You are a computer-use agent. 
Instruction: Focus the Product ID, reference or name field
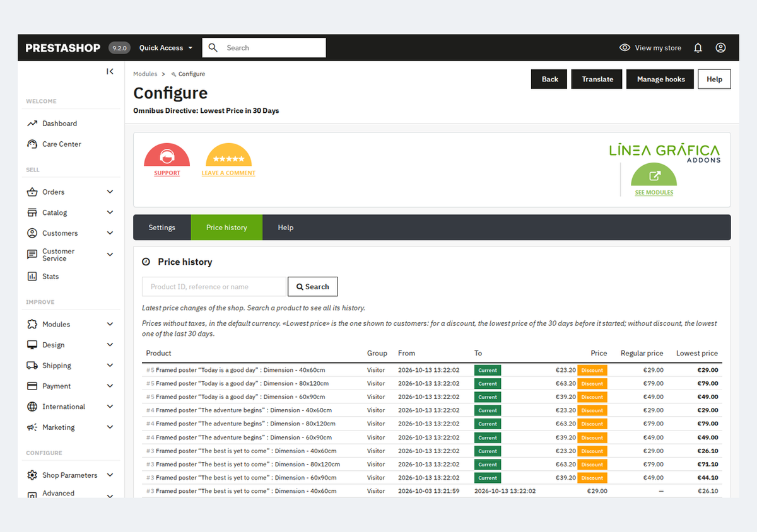(x=214, y=287)
